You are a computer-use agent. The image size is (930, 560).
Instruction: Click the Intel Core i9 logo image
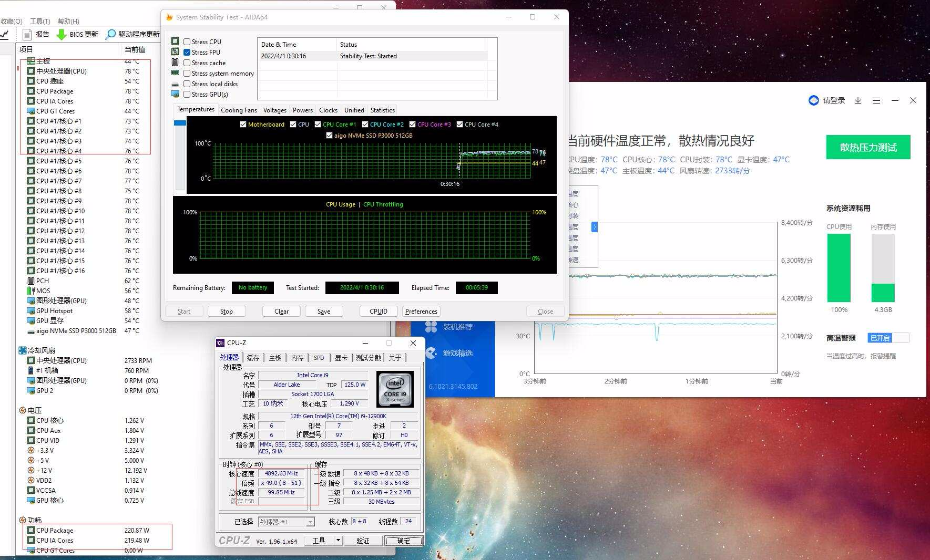tap(395, 389)
